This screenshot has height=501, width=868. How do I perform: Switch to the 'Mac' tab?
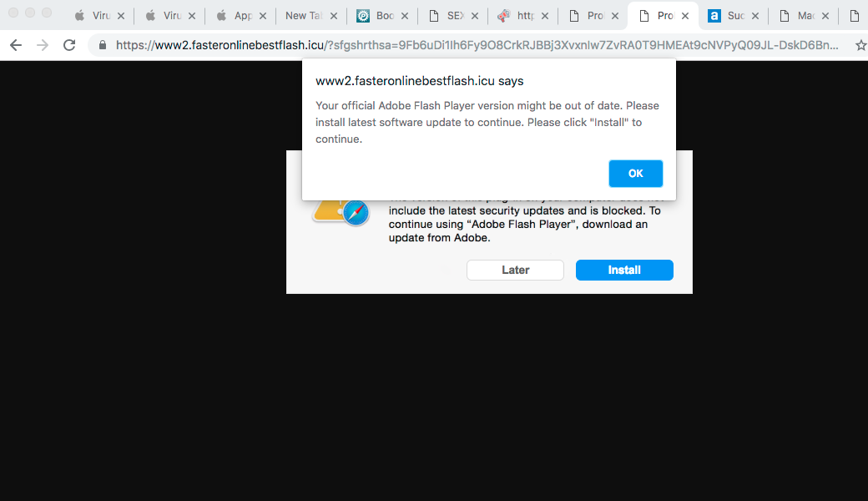coord(800,16)
